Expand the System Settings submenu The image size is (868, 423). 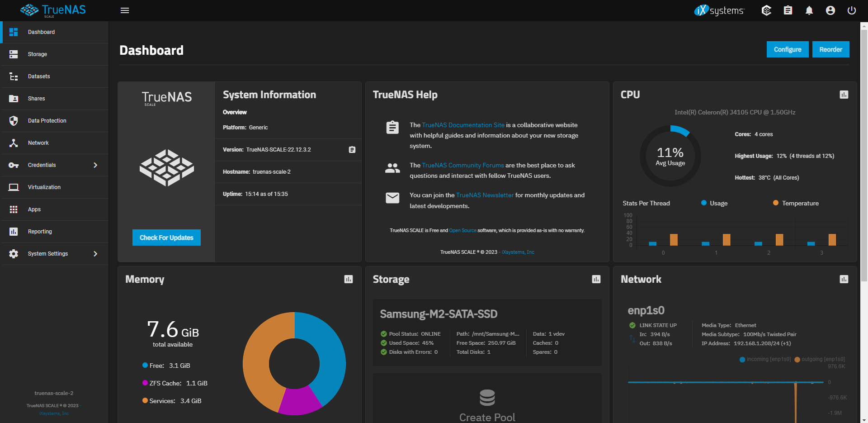tap(95, 254)
